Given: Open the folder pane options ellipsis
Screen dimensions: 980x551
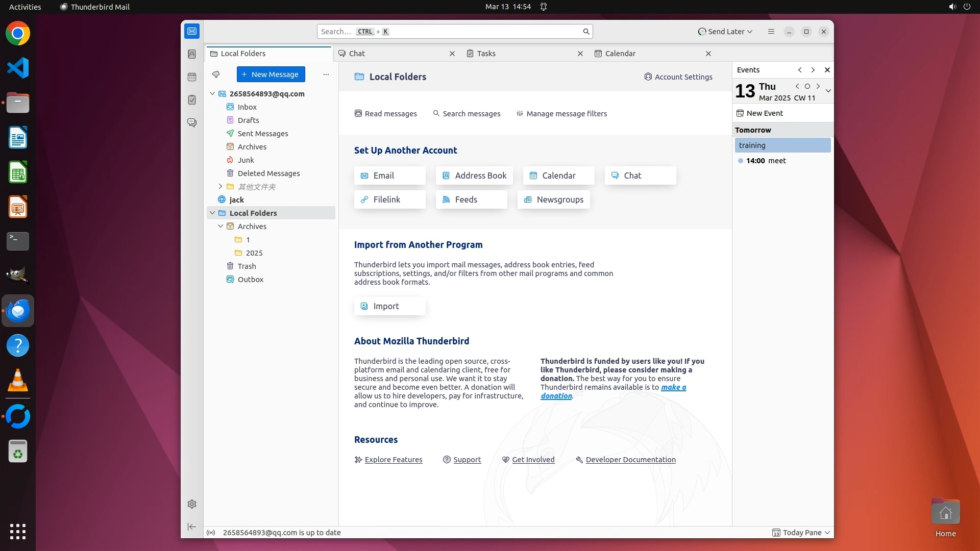Looking at the screenshot, I should click(x=326, y=74).
